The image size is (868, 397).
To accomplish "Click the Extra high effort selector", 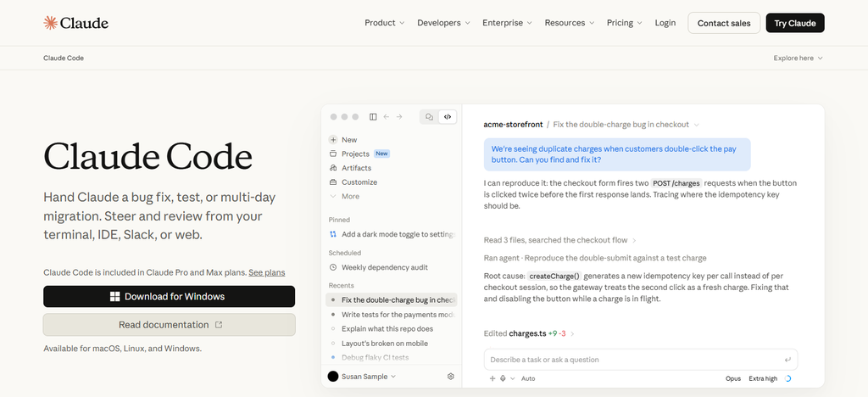I will click(x=763, y=378).
